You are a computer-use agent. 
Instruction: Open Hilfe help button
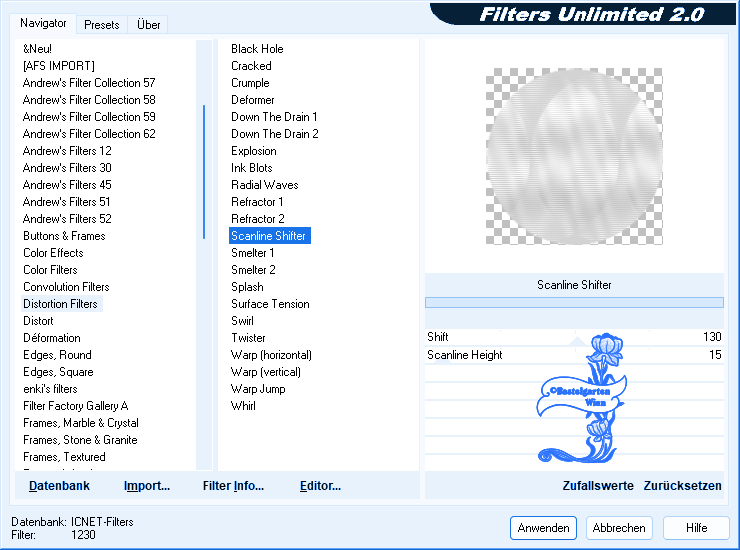pyautogui.click(x=696, y=528)
